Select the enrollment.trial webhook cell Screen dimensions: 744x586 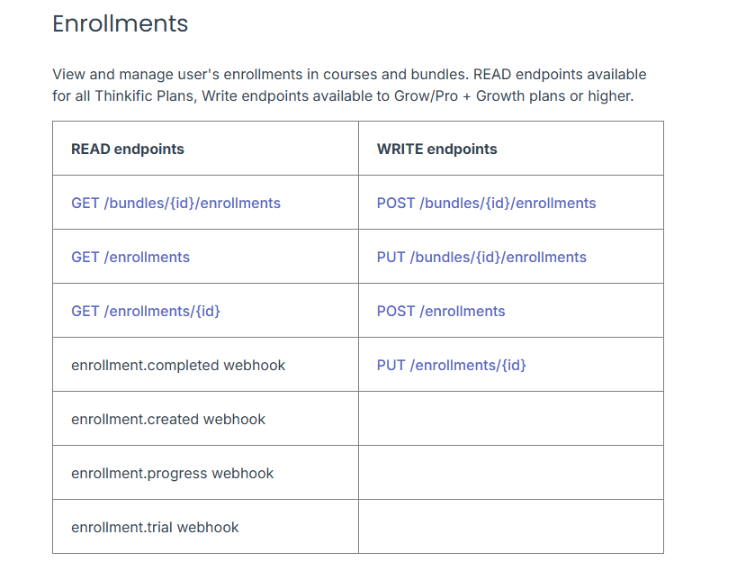click(155, 527)
